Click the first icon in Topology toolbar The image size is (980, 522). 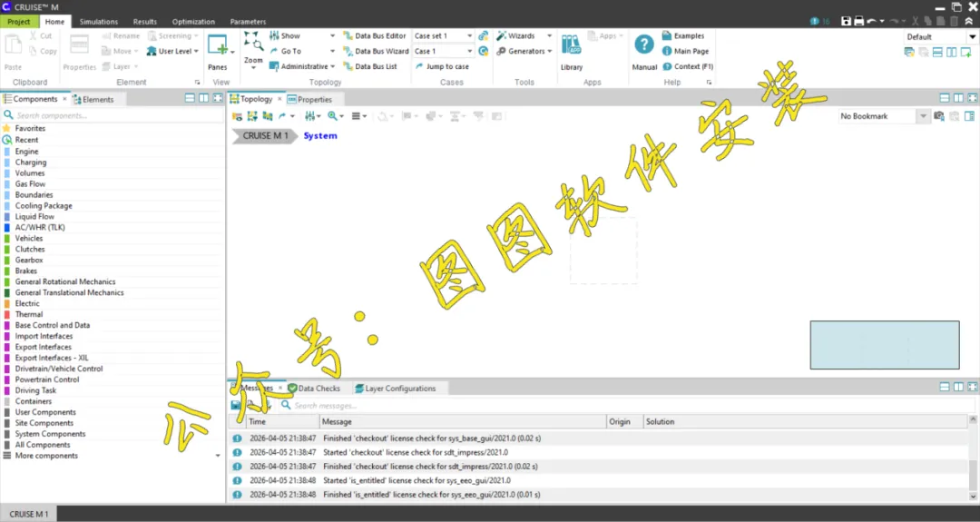237,116
